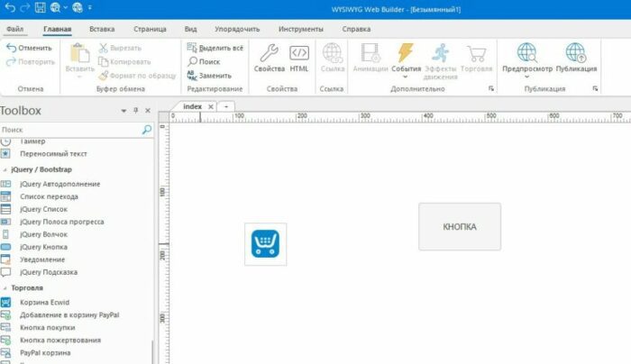Screen dimensions: 631x364
Task: Click the Эффекты движения running figure icon
Action: pos(440,53)
